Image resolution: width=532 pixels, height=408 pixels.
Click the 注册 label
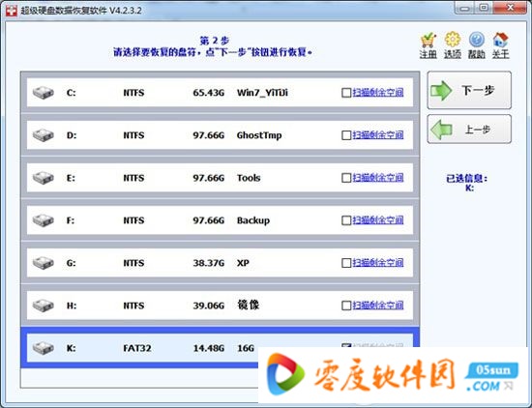pos(429,54)
